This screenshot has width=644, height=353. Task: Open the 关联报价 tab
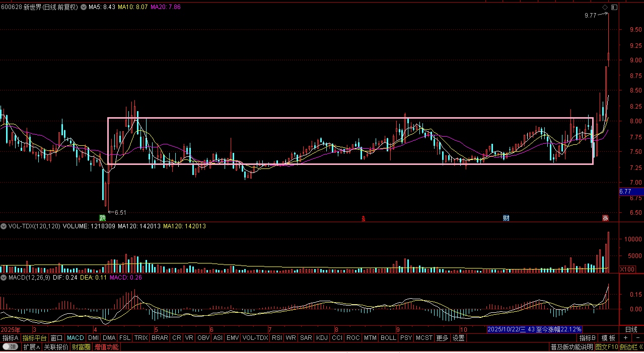pyautogui.click(x=56, y=347)
